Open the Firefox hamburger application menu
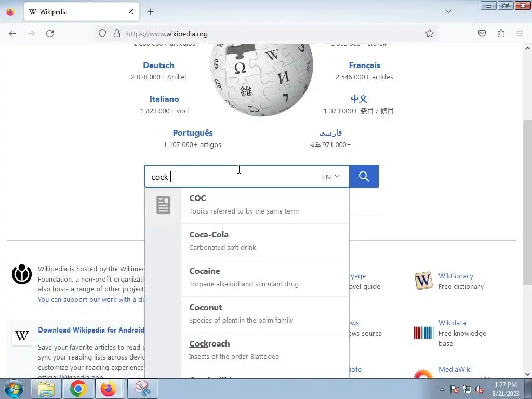The height and width of the screenshot is (399, 532). [520, 33]
